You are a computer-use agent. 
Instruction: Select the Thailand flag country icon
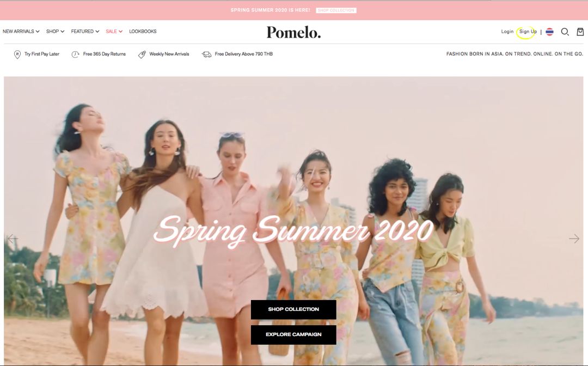pyautogui.click(x=549, y=32)
